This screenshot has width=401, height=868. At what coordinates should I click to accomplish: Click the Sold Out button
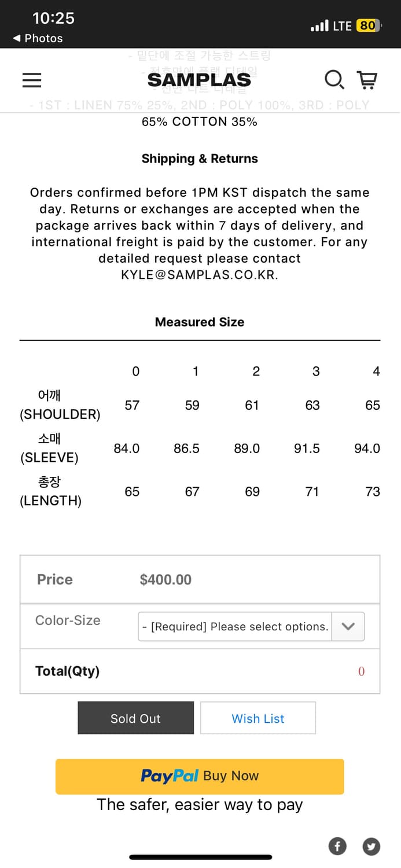[135, 718]
